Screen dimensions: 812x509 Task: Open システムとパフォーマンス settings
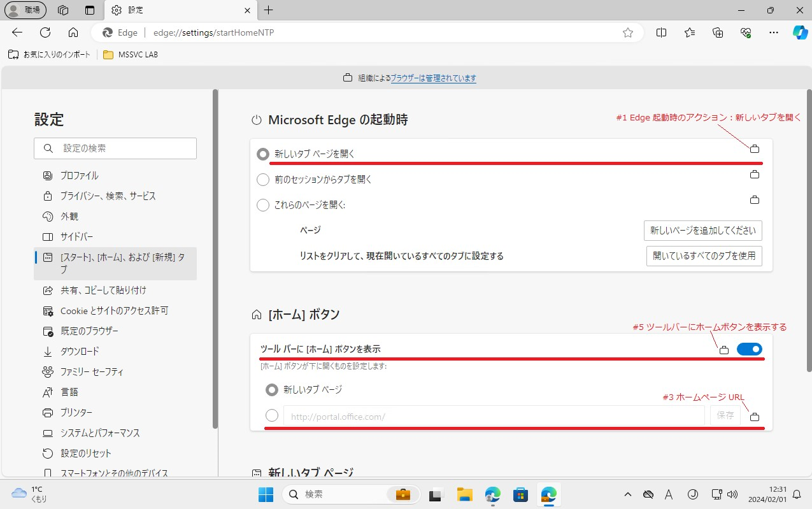point(115,433)
